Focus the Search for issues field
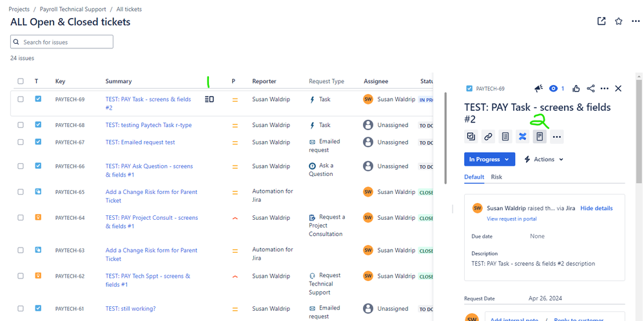The width and height of the screenshot is (644, 321). (62, 42)
